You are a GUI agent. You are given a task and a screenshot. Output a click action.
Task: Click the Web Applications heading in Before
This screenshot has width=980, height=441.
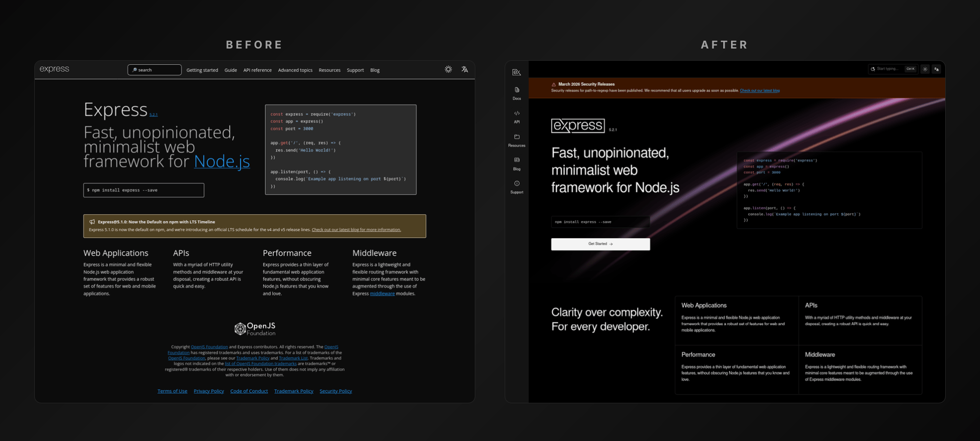point(116,253)
